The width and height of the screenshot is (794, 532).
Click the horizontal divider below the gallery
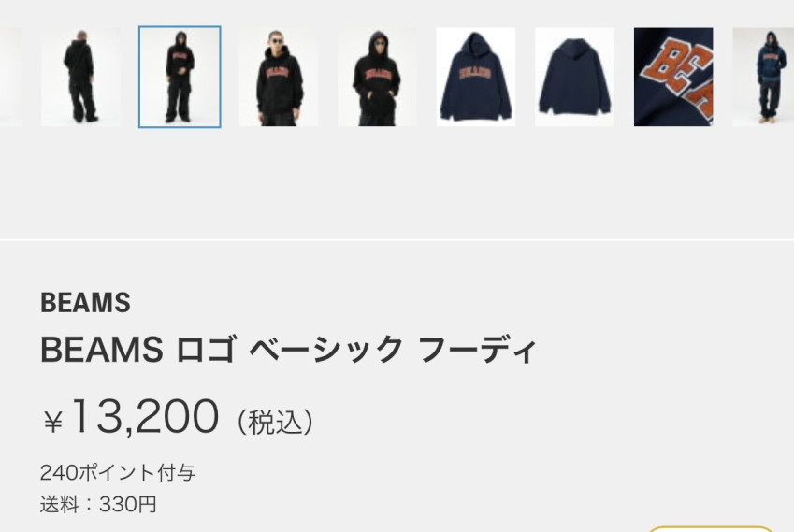point(397,239)
